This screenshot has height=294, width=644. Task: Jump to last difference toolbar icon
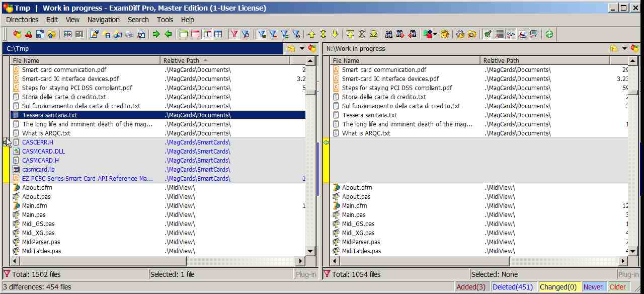pos(373,34)
